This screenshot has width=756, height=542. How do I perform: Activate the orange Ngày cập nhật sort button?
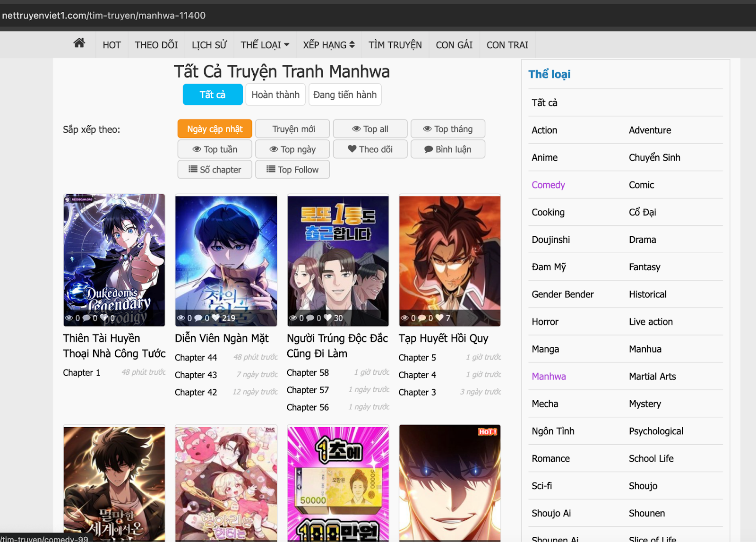[215, 129]
